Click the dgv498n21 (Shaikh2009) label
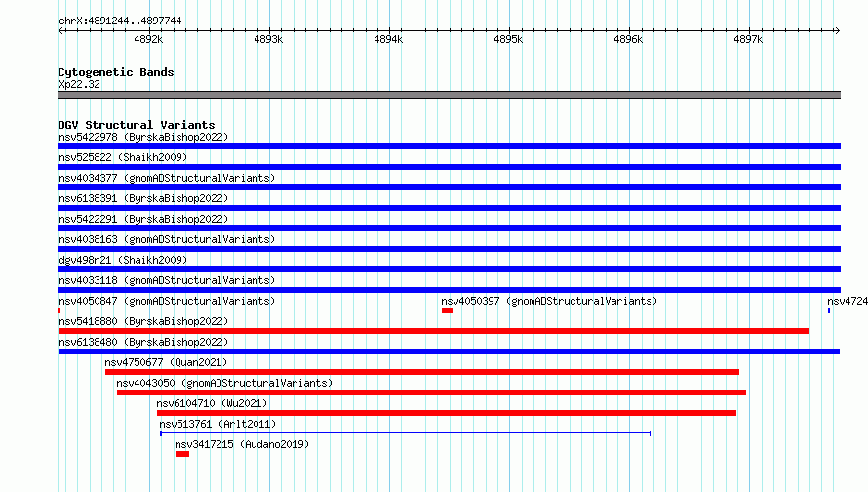This screenshot has width=868, height=492. 123,260
